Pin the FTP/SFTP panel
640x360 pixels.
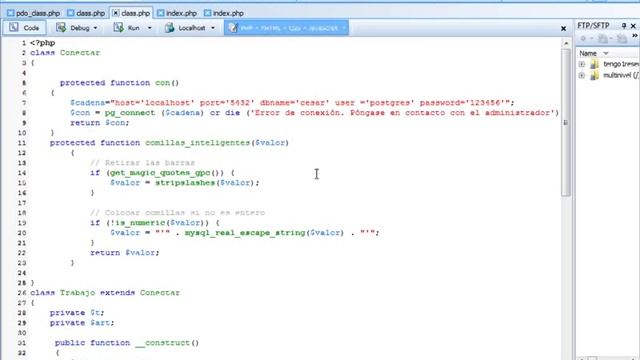(624, 26)
